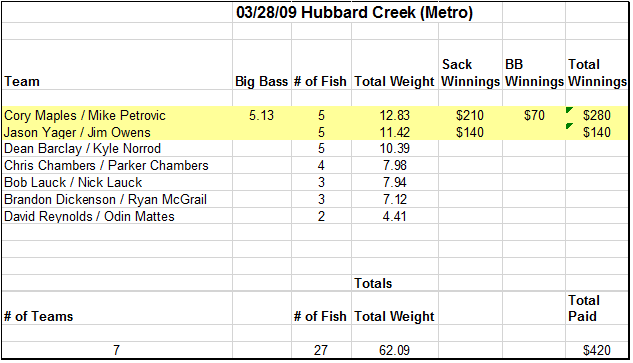
Task: Select Chris Chambers / Parker Chambers row cell
Action: (x=117, y=166)
